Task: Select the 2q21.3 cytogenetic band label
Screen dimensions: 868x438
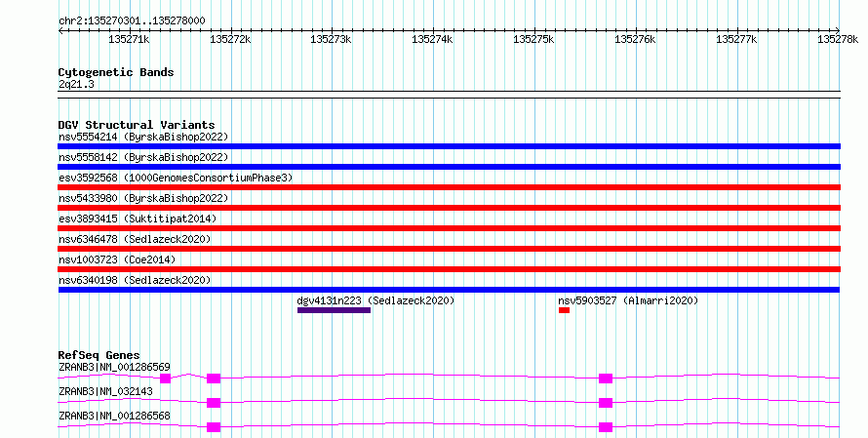Action: pos(76,85)
